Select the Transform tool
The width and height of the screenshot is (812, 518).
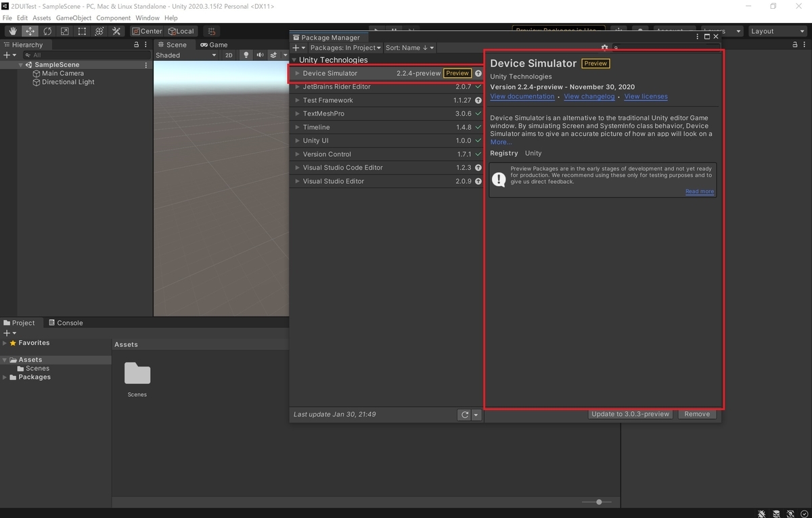click(99, 31)
